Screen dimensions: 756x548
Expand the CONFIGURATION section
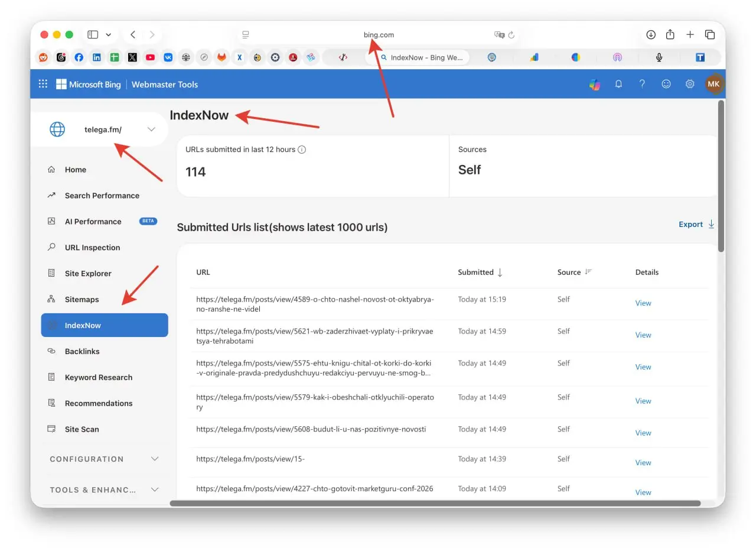click(105, 459)
